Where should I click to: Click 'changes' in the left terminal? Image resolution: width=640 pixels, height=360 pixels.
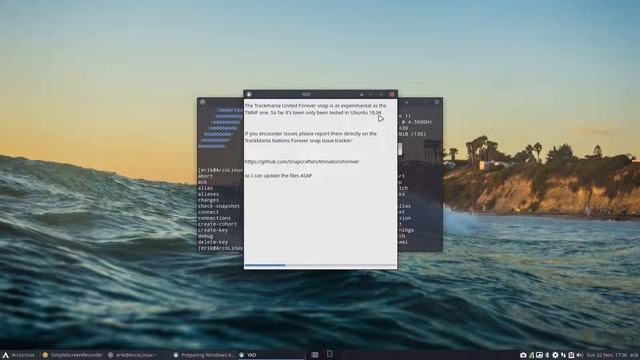click(208, 200)
